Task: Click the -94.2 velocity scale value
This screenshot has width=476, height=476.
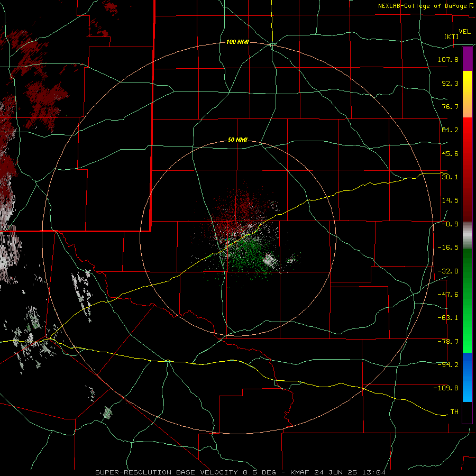Action: click(448, 364)
